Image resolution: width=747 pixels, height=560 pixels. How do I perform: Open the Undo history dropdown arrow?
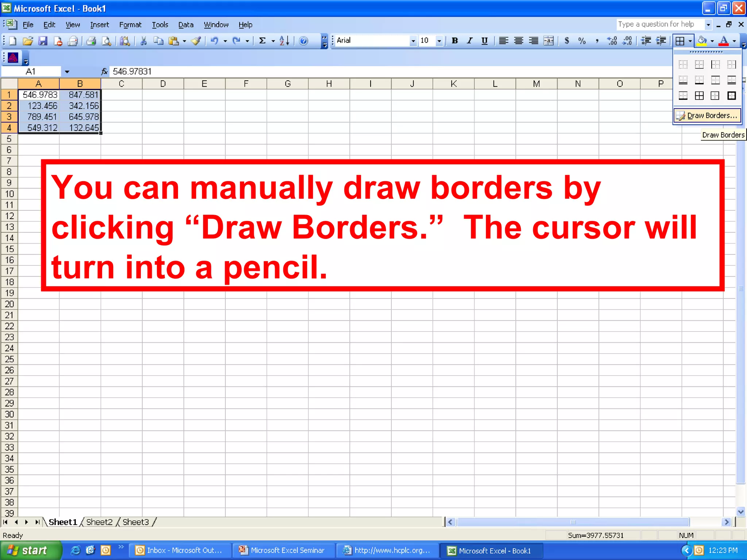point(225,41)
